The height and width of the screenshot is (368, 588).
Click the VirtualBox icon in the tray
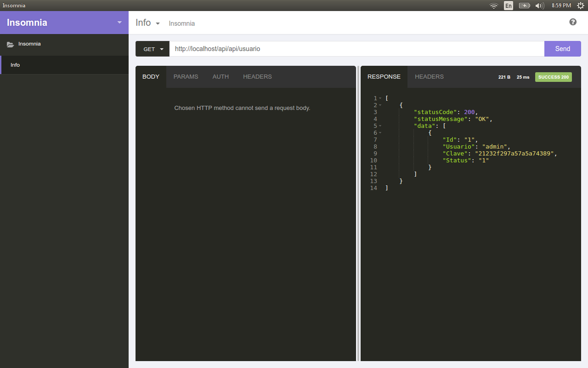tap(581, 6)
